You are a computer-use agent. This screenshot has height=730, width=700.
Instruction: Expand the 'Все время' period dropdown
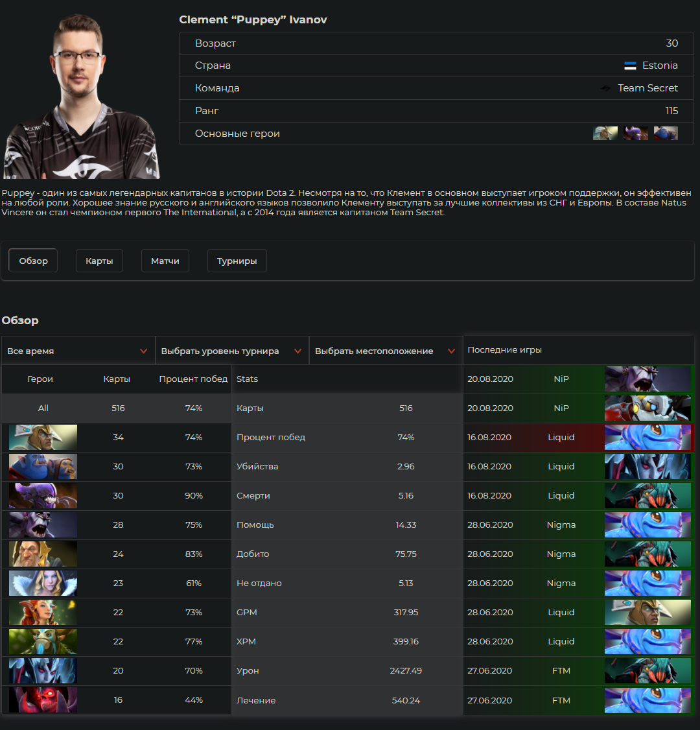(78, 351)
